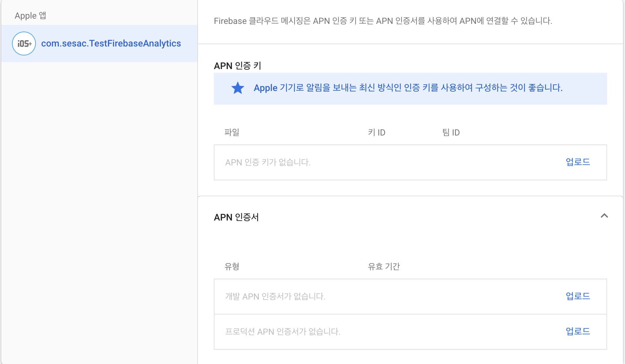Click '개발 APN 인증서가 없습니다.' text
The image size is (625, 364).
[275, 296]
